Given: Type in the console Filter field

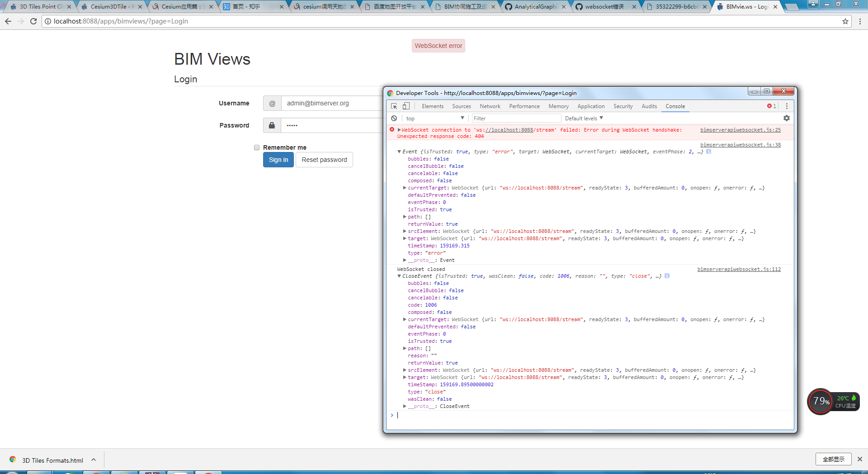Looking at the screenshot, I should click(x=515, y=118).
